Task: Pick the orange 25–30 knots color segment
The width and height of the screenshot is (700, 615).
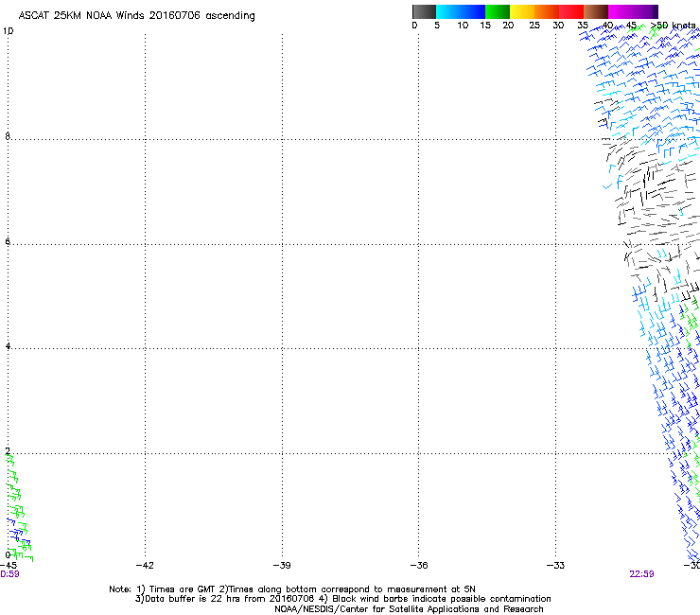Action: pos(547,11)
